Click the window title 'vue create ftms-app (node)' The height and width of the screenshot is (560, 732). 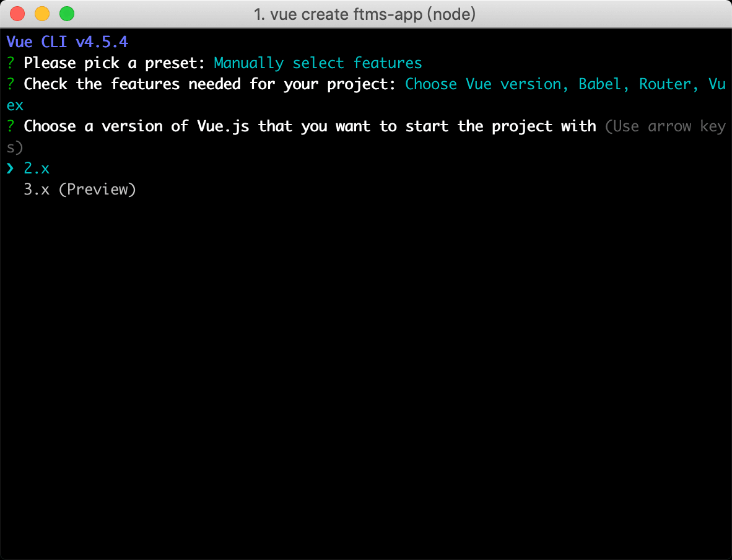click(365, 14)
